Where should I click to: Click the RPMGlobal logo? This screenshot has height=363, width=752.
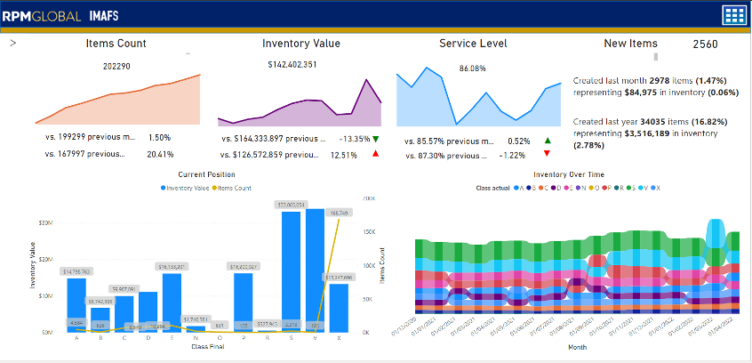click(41, 16)
